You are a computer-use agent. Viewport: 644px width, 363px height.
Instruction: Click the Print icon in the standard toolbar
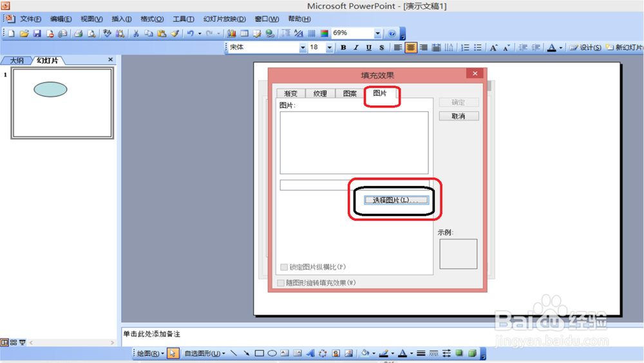(x=78, y=33)
